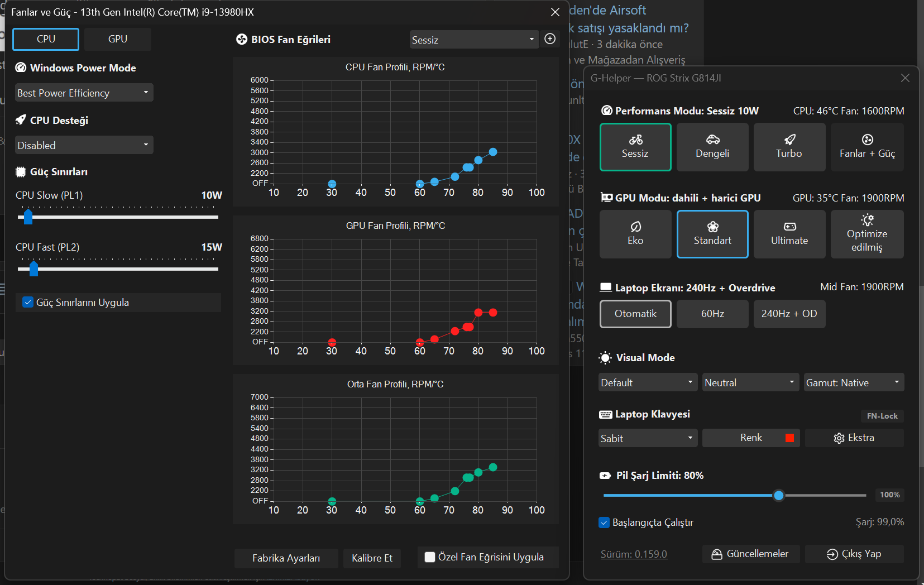Viewport: 924px width, 585px height.
Task: Select Standart GPU mode
Action: pyautogui.click(x=712, y=234)
